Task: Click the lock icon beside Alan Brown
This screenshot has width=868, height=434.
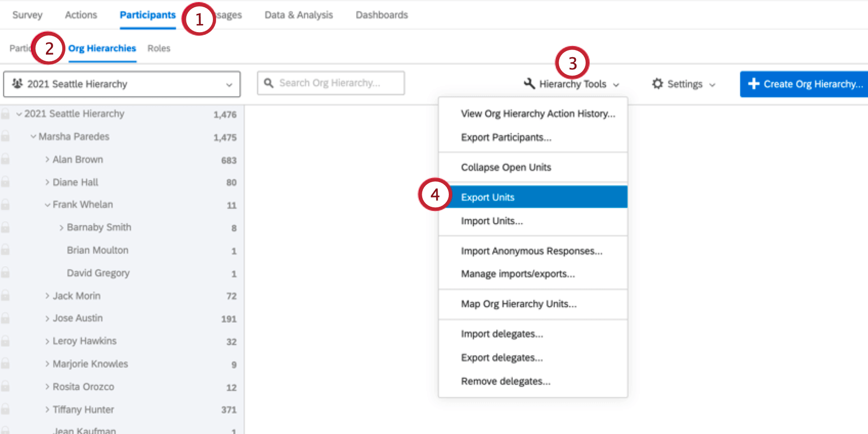Action: pyautogui.click(x=6, y=159)
